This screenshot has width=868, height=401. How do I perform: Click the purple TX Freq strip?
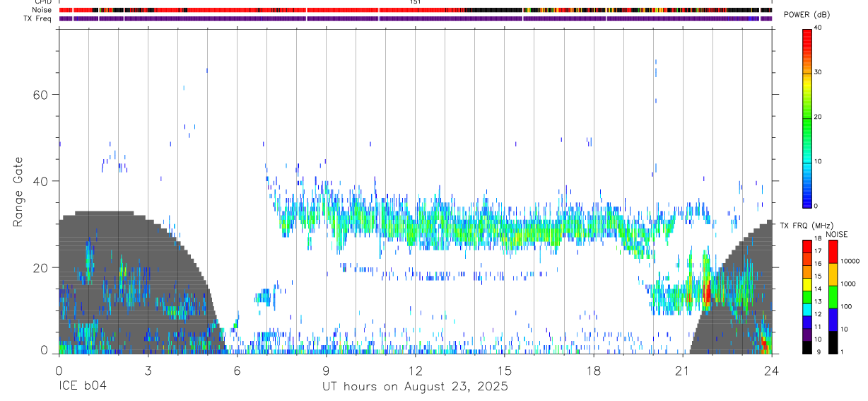[415, 18]
